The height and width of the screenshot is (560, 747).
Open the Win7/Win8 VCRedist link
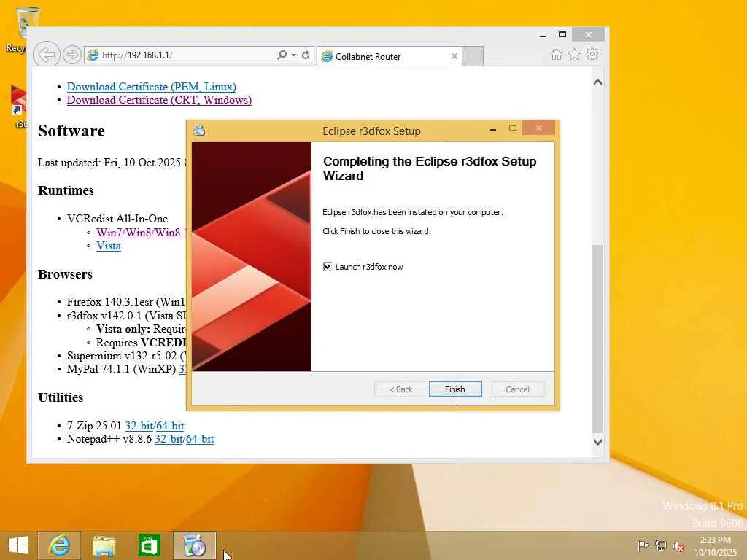pos(141,233)
